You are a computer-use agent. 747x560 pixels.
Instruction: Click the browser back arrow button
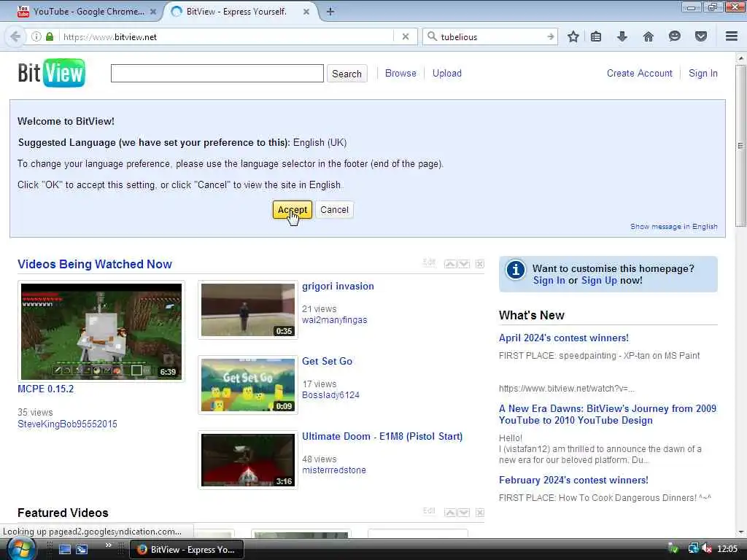15,36
